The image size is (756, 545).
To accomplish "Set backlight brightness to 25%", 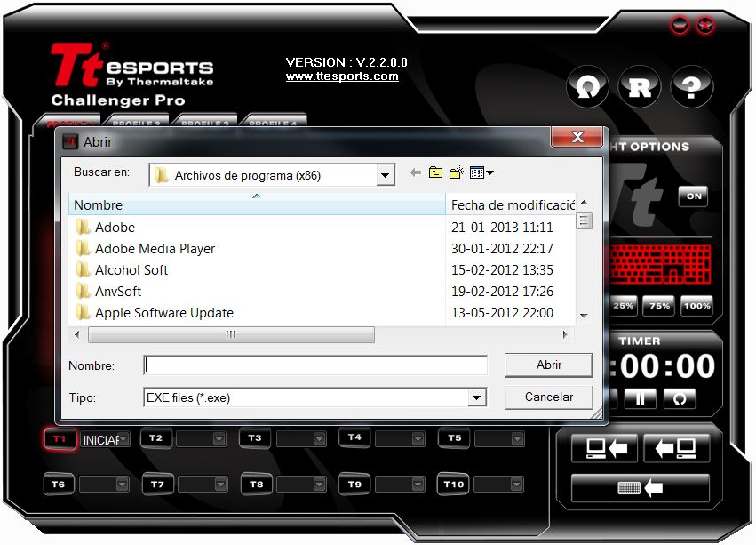I will pyautogui.click(x=623, y=306).
